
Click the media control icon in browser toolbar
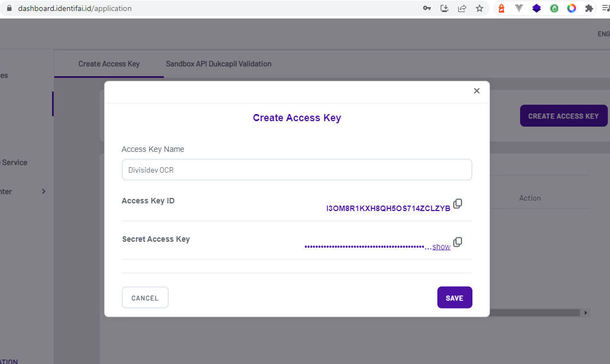(x=606, y=8)
